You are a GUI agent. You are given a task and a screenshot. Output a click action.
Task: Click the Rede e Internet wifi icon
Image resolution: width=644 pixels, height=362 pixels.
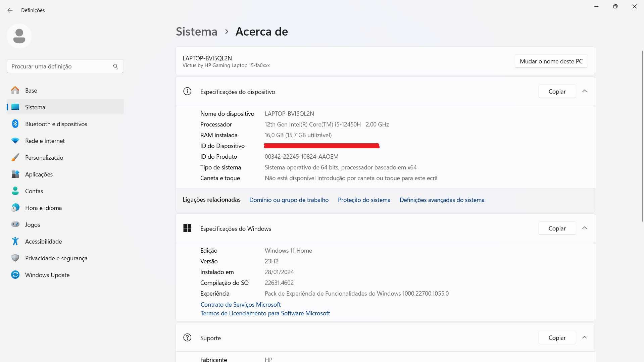pos(15,141)
